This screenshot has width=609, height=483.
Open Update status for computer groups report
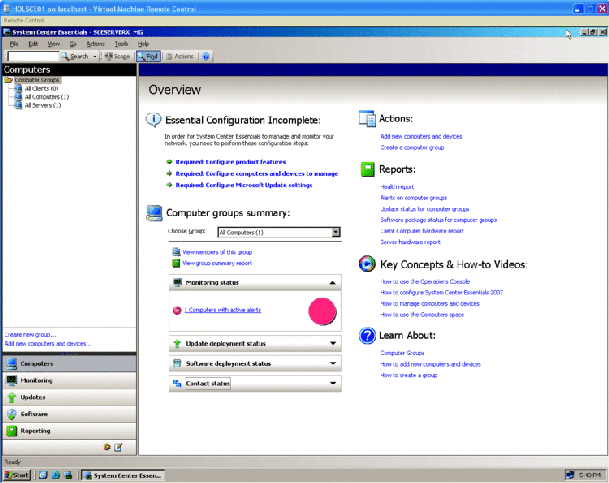click(x=425, y=209)
